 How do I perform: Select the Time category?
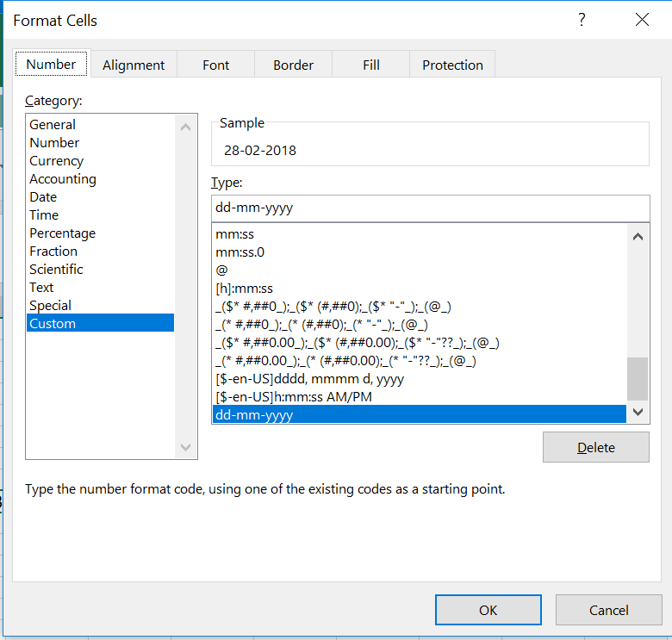pyautogui.click(x=100, y=215)
